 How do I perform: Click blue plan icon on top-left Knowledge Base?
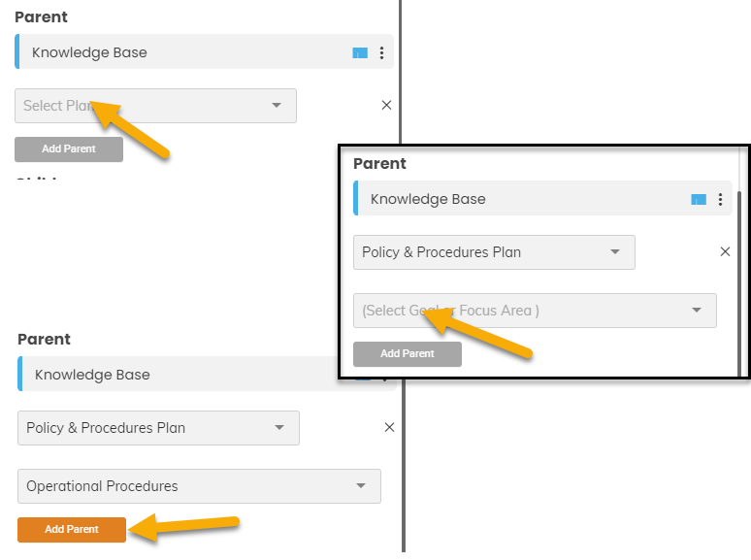pyautogui.click(x=360, y=52)
